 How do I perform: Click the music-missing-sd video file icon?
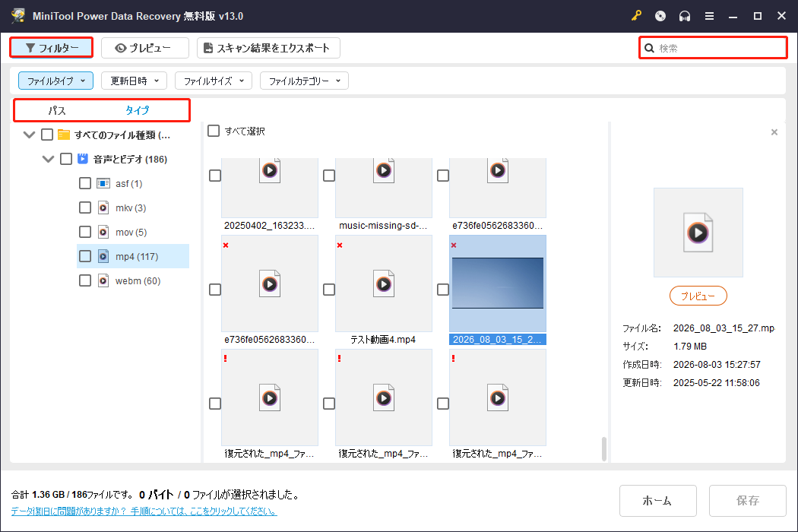click(384, 169)
